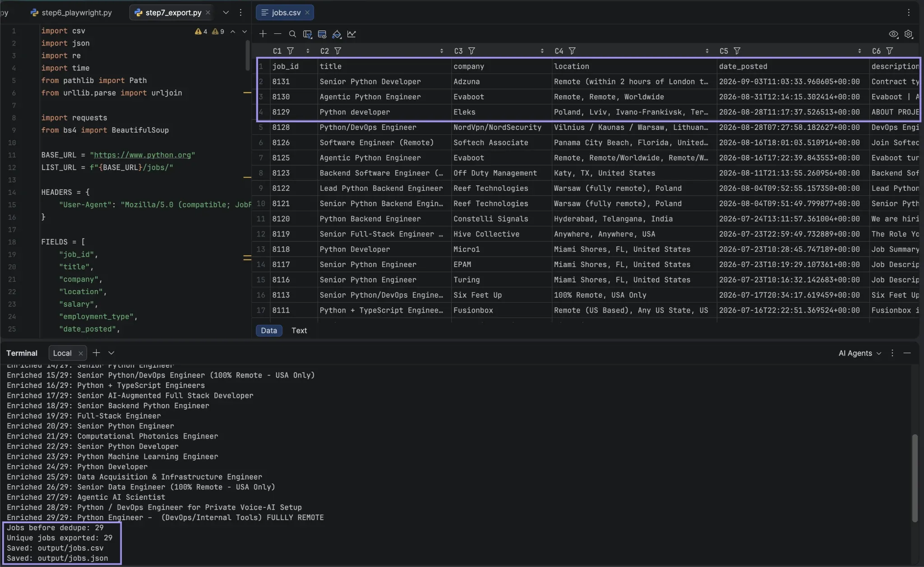This screenshot has height=567, width=924.
Task: Click the table view options icon
Action: click(322, 34)
